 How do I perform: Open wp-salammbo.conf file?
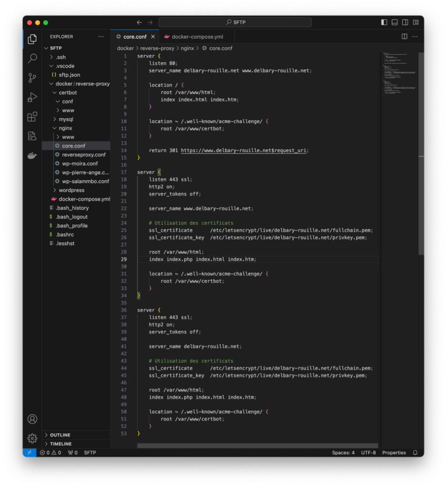(76, 181)
